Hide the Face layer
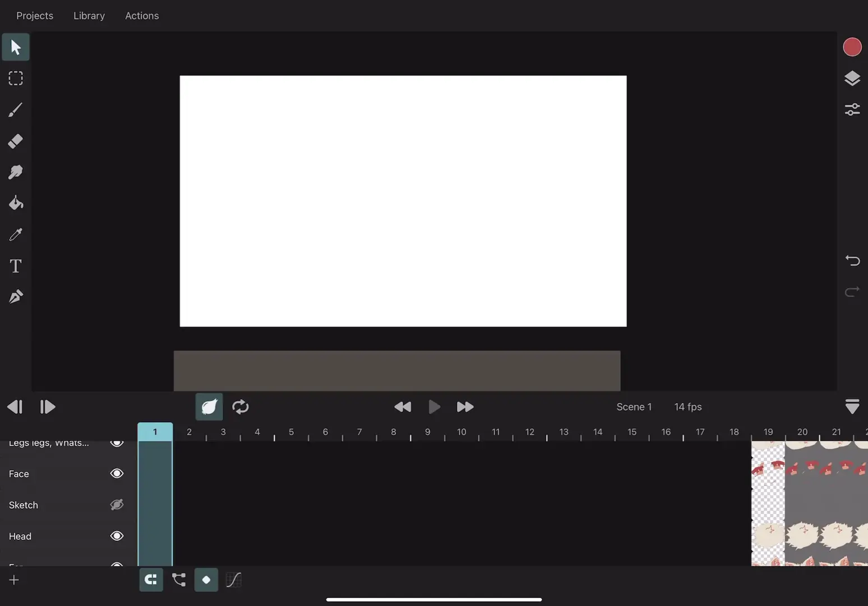The image size is (868, 606). click(117, 473)
